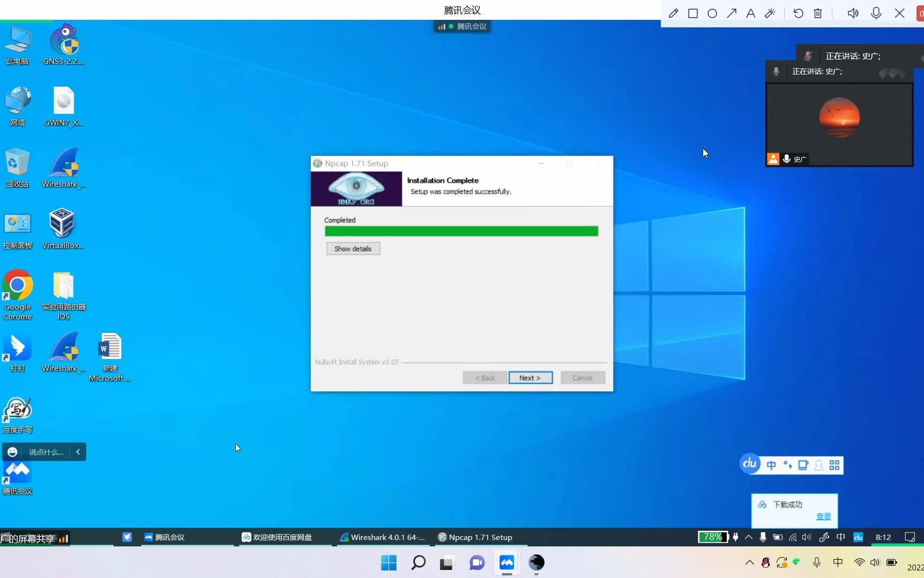Click the 说点什么 chat input box
Image resolution: width=924 pixels, height=578 pixels.
(x=46, y=452)
